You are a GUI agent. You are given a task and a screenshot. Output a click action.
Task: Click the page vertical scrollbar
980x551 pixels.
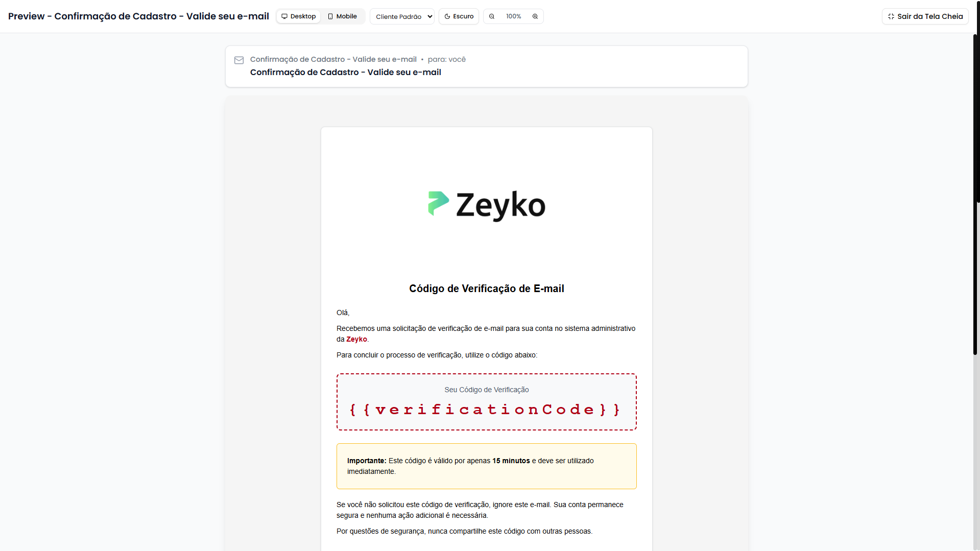(976, 194)
